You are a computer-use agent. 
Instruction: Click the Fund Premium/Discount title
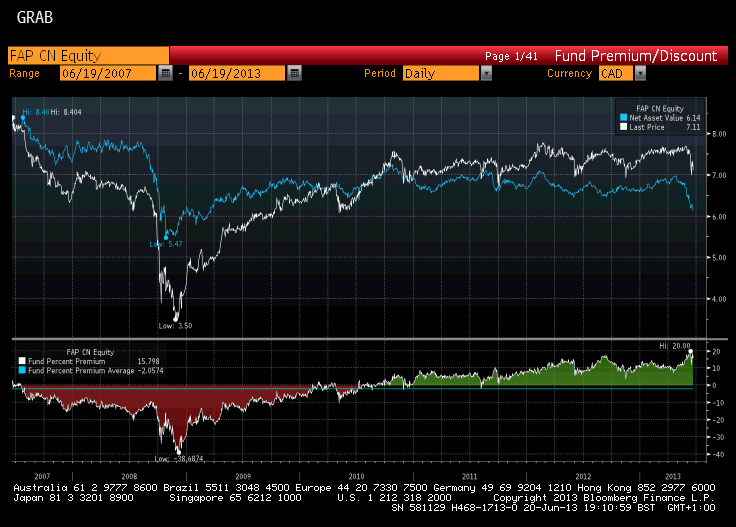pyautogui.click(x=636, y=56)
